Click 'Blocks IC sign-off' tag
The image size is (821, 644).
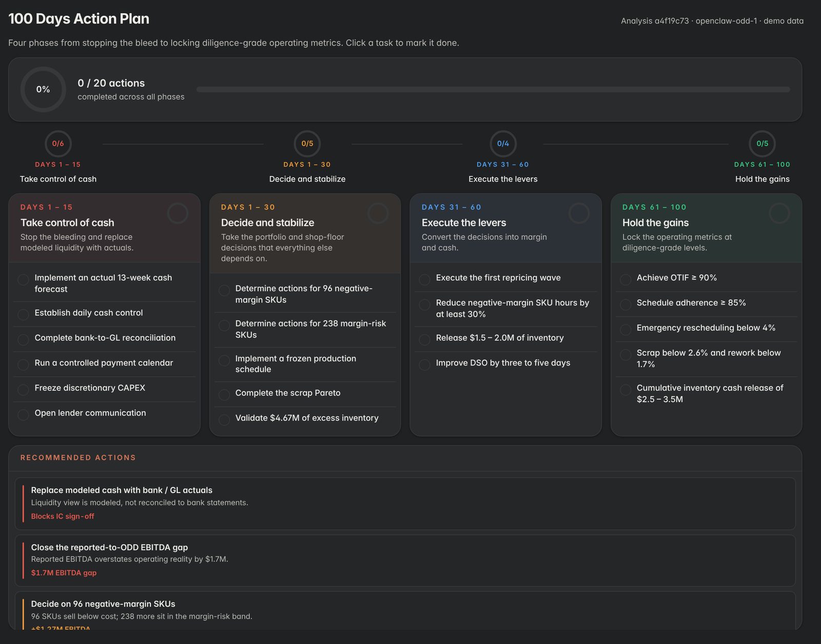[x=63, y=516]
